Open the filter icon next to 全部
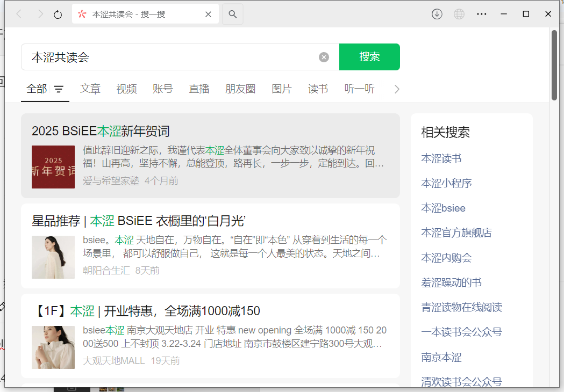 point(59,89)
